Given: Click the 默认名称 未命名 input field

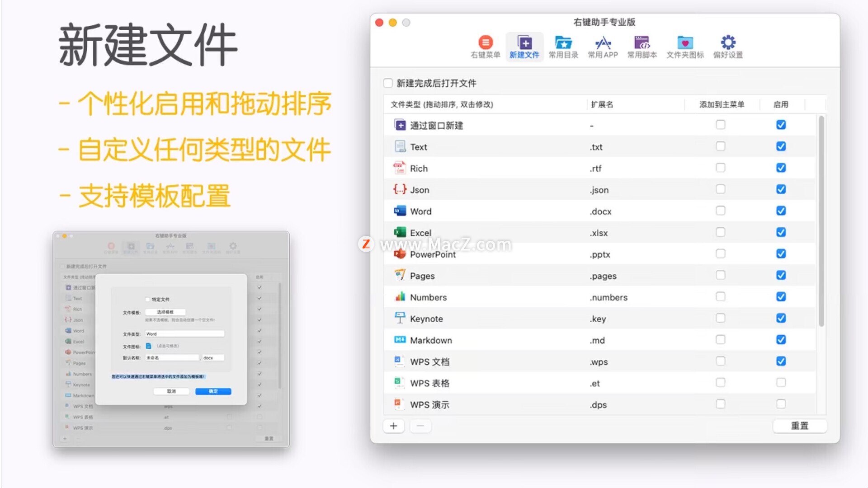Looking at the screenshot, I should pos(172,357).
